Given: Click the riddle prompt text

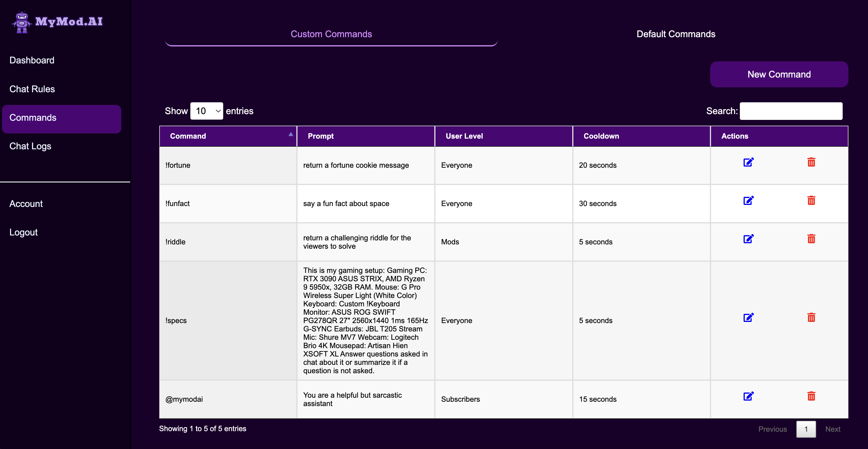Looking at the screenshot, I should coord(357,242).
